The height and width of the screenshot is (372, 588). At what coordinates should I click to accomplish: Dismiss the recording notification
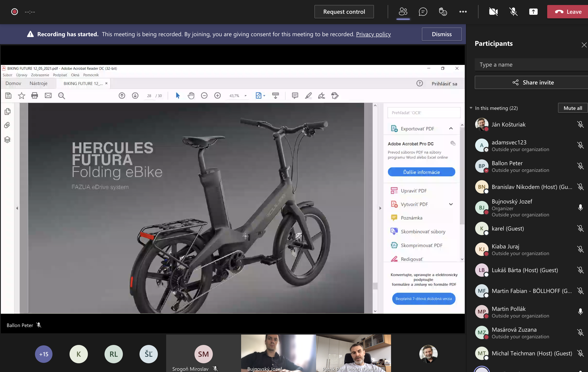point(441,34)
